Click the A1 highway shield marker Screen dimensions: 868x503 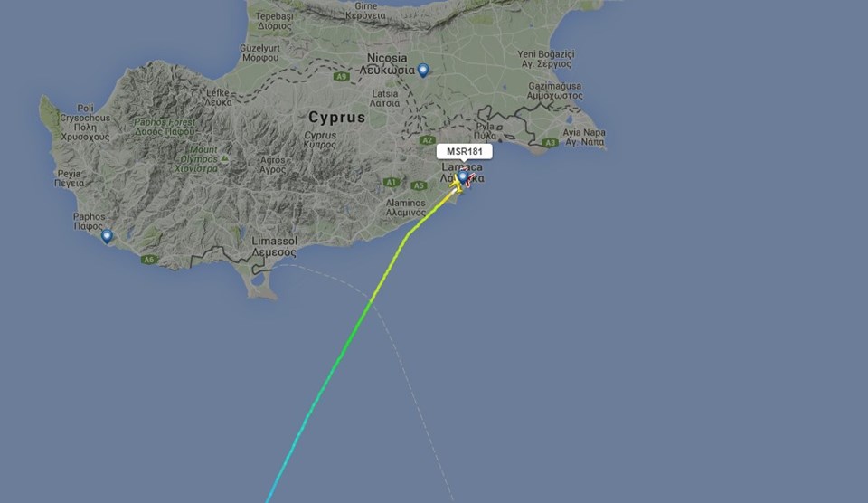[x=391, y=182]
